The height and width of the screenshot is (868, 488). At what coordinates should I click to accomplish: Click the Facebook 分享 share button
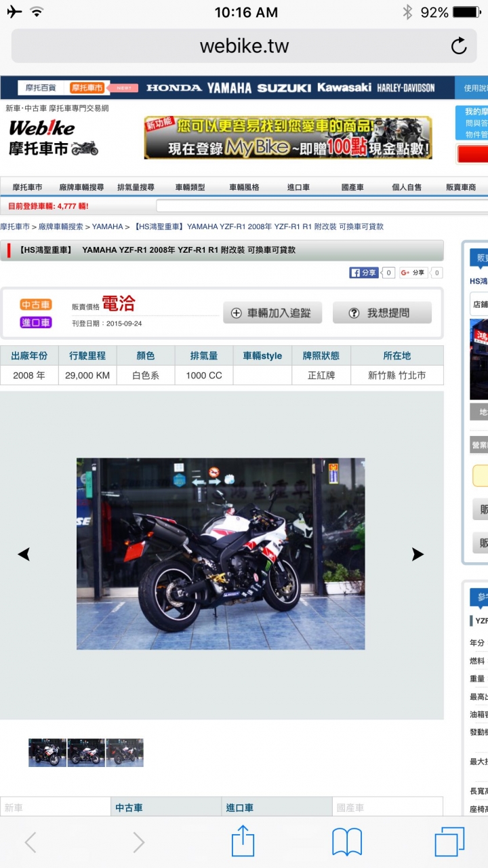(364, 273)
